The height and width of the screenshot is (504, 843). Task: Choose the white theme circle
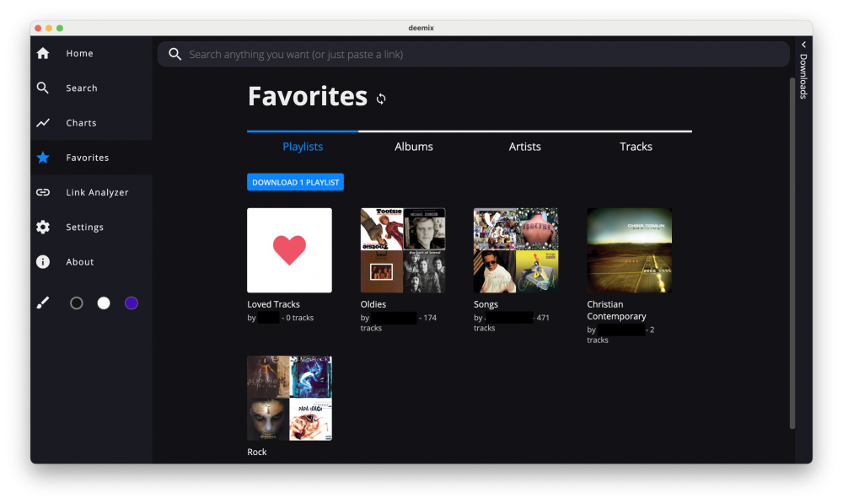pyautogui.click(x=104, y=303)
